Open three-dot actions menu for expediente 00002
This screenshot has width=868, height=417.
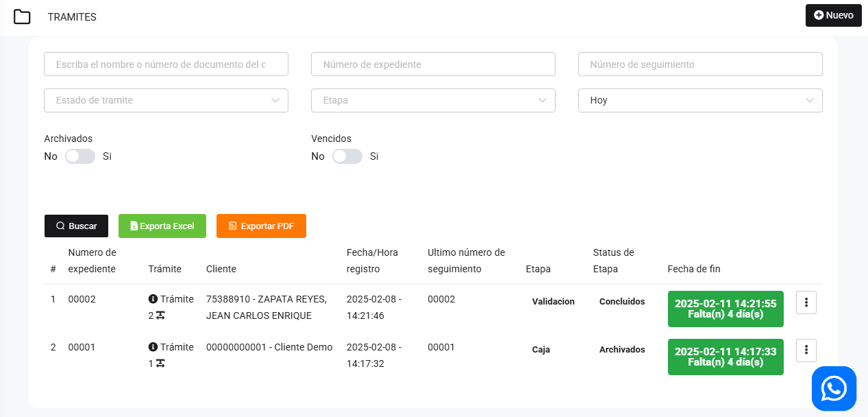click(806, 302)
